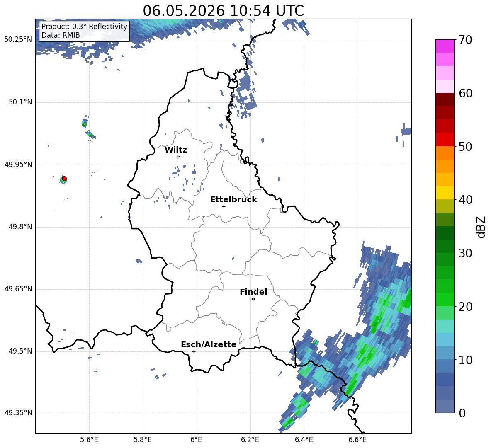Click the dBZ colorbar axis label
This screenshot has height=448, width=491.
pyautogui.click(x=481, y=227)
